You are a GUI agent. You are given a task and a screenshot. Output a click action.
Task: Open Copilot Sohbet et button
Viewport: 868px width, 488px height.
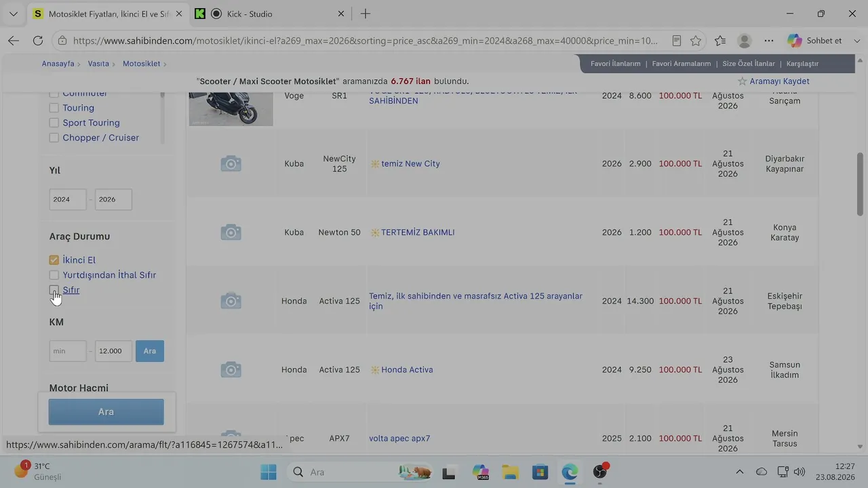(814, 41)
